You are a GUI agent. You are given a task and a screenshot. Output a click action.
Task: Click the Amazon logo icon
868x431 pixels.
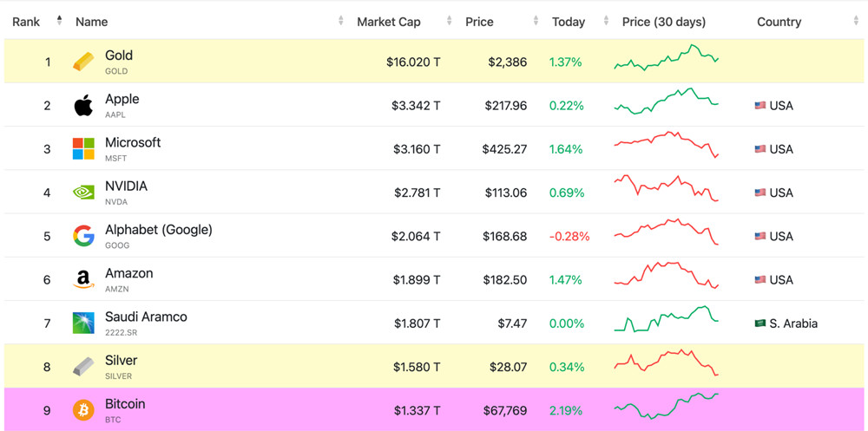[x=83, y=279]
